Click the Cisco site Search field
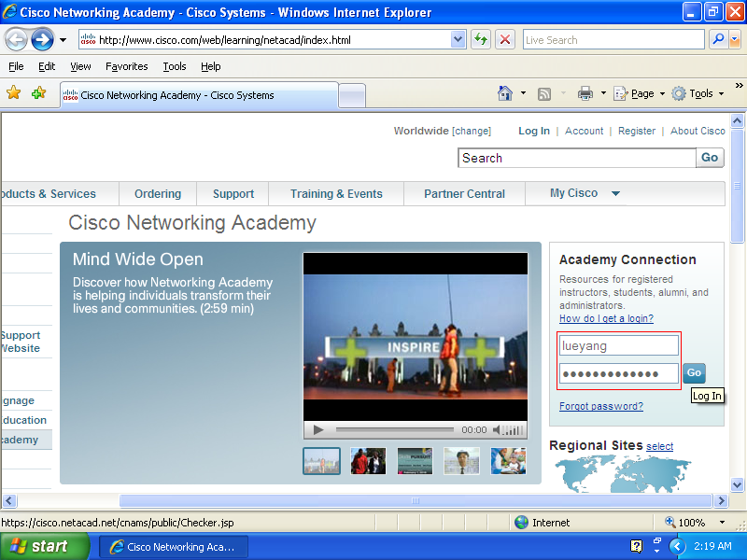Viewport: 747px width, 560px height. [x=577, y=158]
